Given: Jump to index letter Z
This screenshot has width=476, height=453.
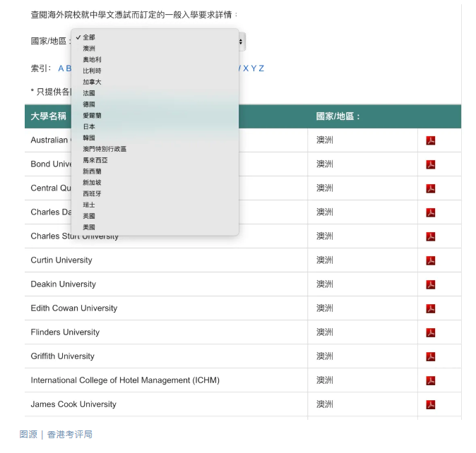Looking at the screenshot, I should (261, 68).
